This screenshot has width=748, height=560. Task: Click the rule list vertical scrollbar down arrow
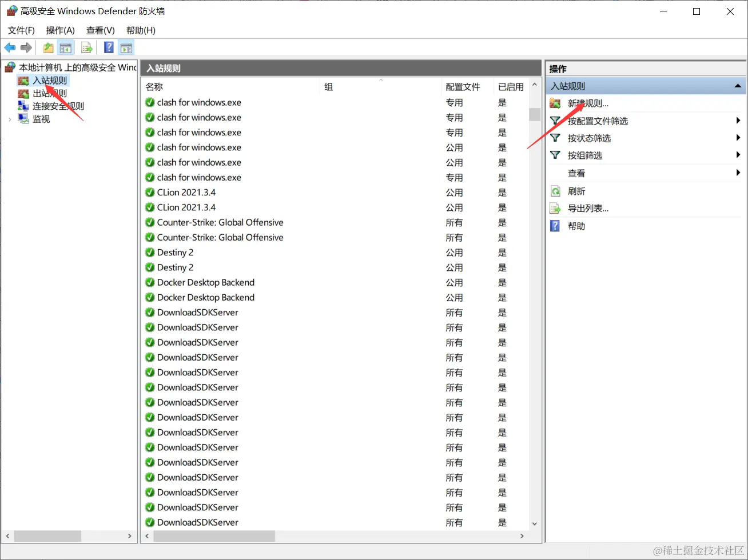pyautogui.click(x=535, y=523)
